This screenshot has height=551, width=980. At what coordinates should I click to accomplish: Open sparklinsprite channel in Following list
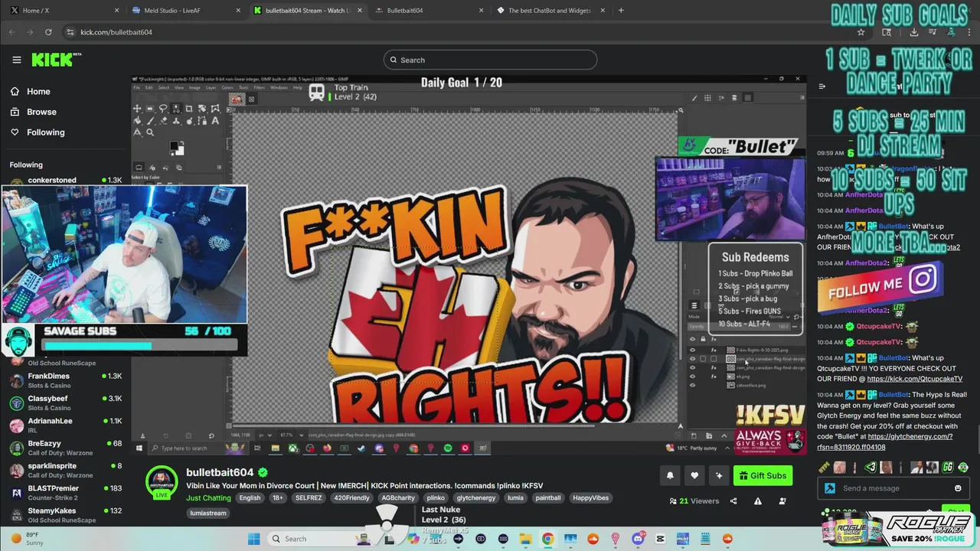pos(65,470)
